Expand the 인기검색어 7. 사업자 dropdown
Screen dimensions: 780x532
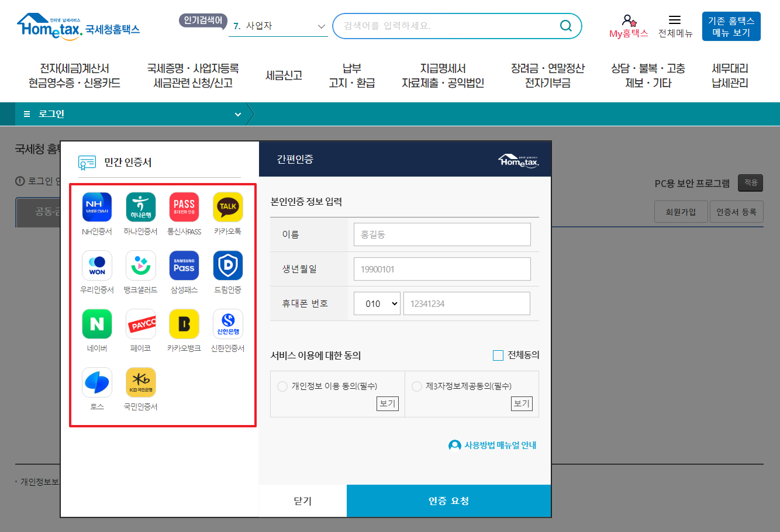click(278, 26)
